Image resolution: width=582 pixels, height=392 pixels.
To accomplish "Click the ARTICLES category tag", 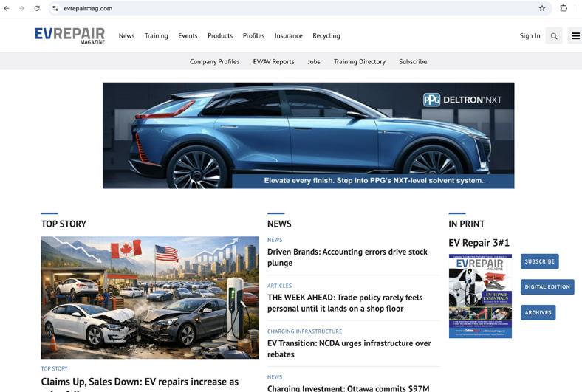I will tap(279, 286).
